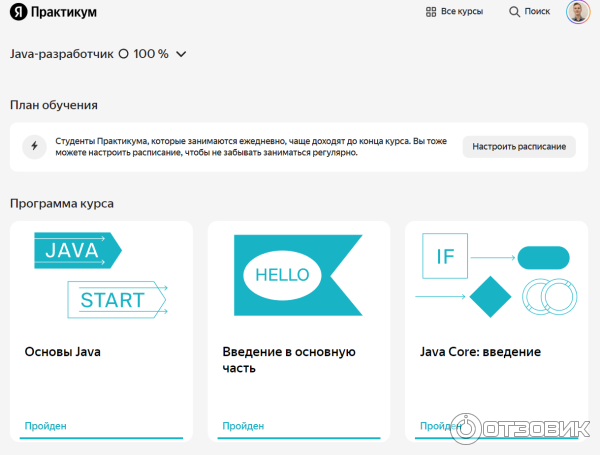Click the progress circle icon next to 100 %

click(123, 54)
